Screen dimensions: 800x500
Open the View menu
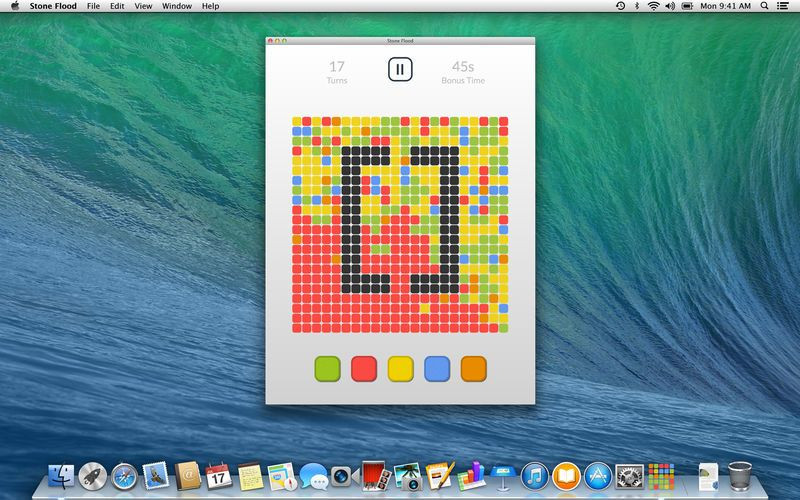[143, 6]
